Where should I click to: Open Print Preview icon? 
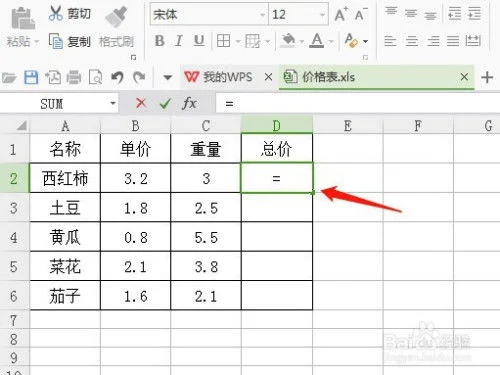95,77
